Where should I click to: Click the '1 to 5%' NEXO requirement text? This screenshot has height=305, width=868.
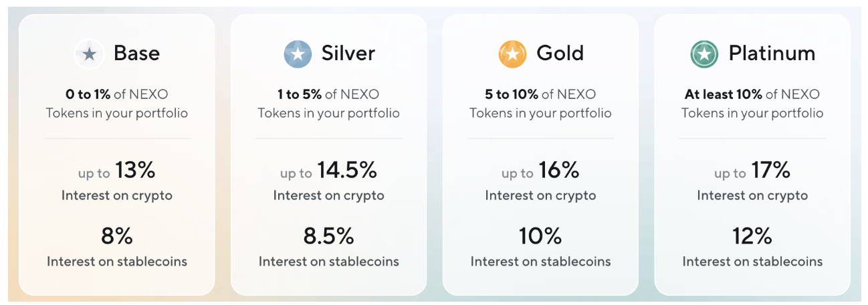[x=301, y=94]
